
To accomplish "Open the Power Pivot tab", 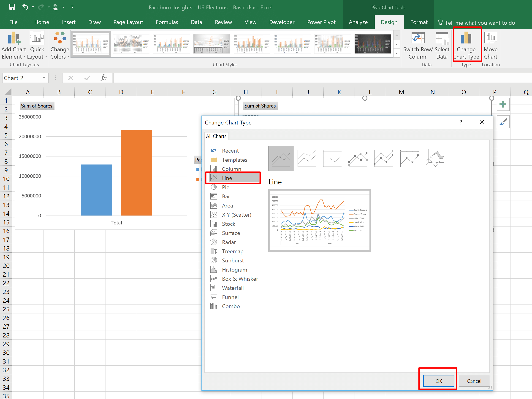I will tap(321, 22).
